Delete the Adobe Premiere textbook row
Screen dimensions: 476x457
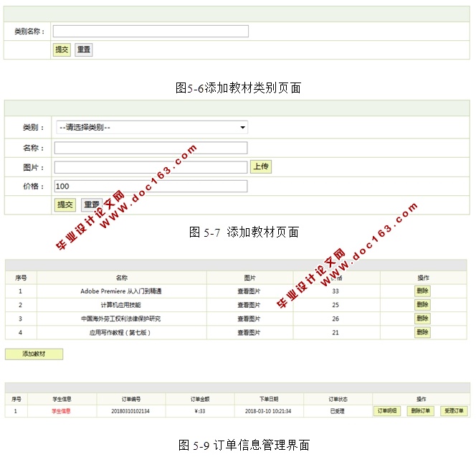[x=422, y=291]
